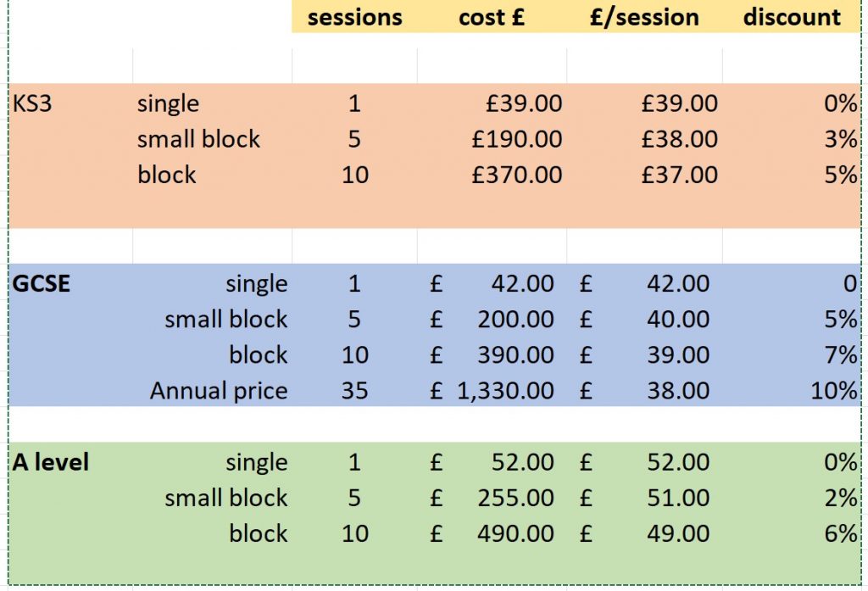Click the "A level" label cell
Screen dimensions: 868x591
pyautogui.click(x=51, y=462)
